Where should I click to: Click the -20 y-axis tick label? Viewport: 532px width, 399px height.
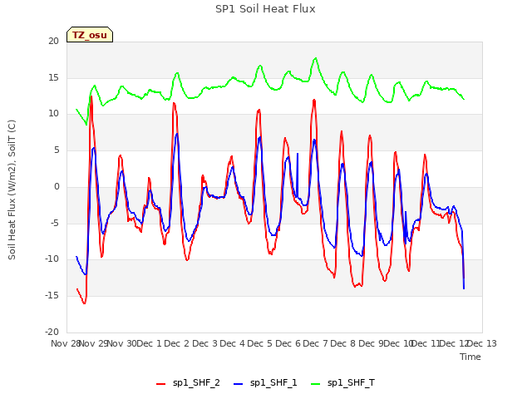tap(52, 332)
